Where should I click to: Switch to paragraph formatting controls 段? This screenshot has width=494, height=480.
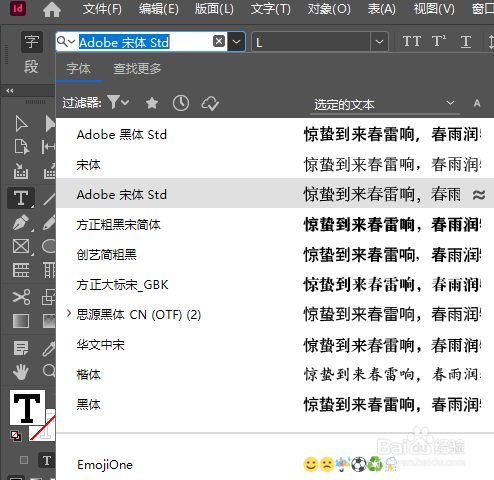click(x=31, y=67)
